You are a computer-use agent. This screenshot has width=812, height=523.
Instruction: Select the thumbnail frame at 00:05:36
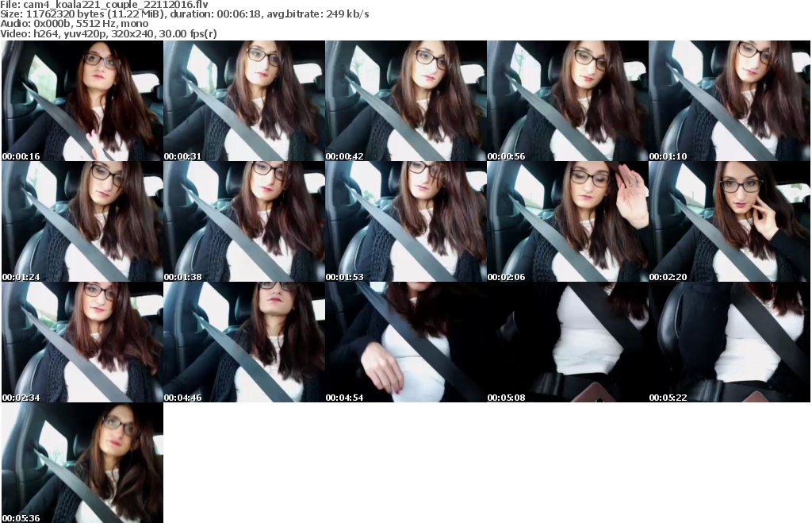pos(82,463)
